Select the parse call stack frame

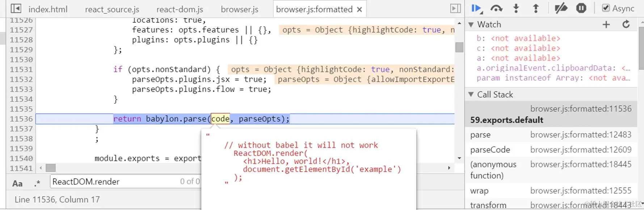click(551, 135)
